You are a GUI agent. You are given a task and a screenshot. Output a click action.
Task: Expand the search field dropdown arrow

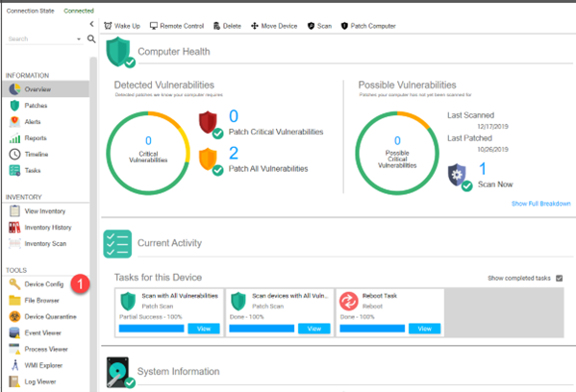[79, 38]
